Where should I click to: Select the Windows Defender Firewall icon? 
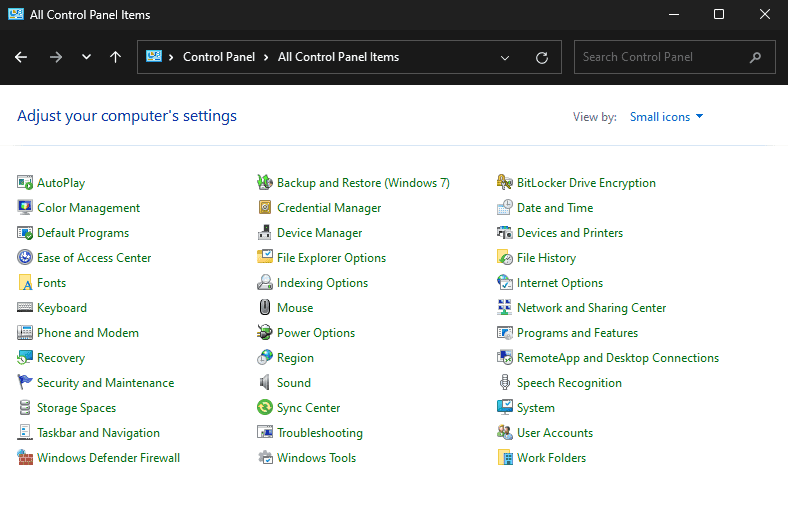tap(25, 458)
